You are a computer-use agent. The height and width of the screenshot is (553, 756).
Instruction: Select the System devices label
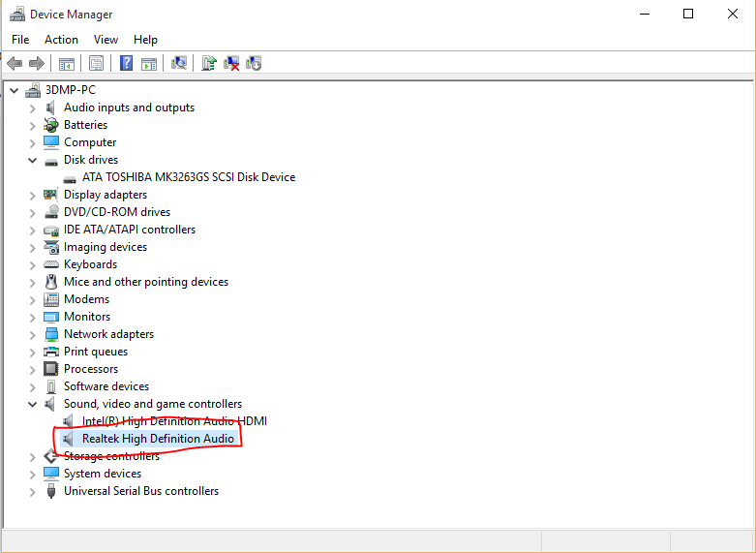(103, 474)
